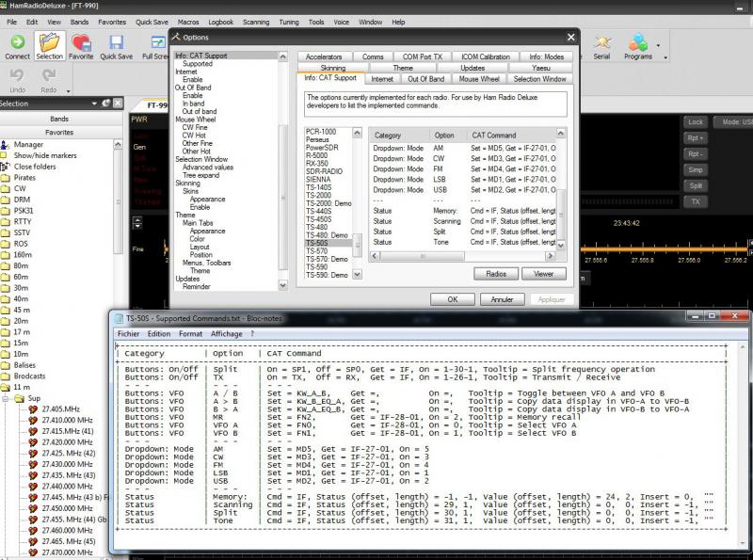Click the step up/down icon beside Fine
753x560 pixels.
[x=137, y=223]
